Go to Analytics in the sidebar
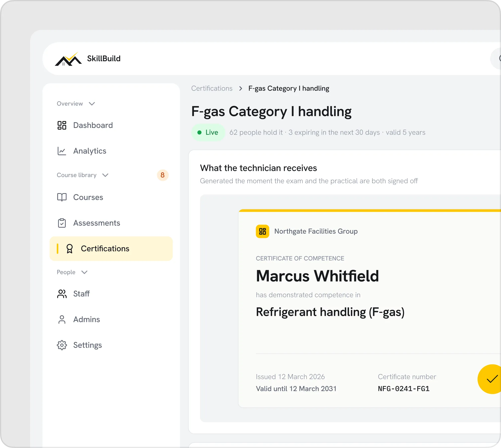 [111, 151]
